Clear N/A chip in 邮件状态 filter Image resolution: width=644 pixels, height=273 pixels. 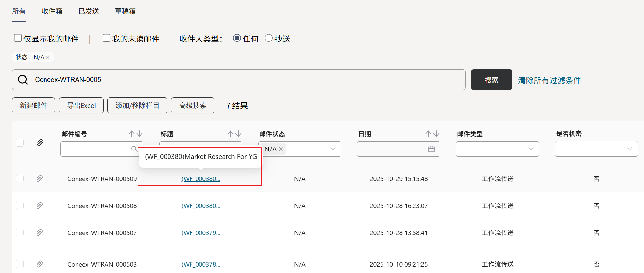click(x=281, y=149)
